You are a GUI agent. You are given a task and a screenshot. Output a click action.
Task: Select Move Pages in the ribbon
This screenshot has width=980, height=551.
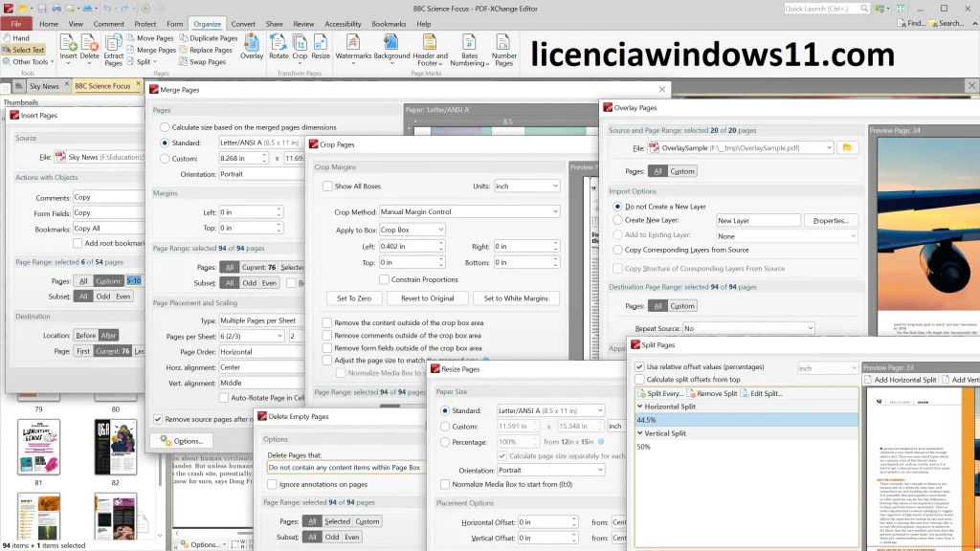(151, 38)
